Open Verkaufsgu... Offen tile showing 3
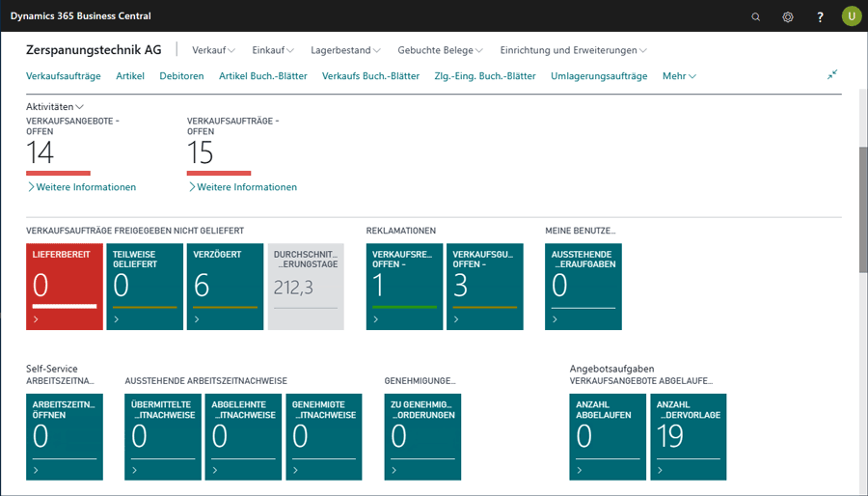 [484, 287]
